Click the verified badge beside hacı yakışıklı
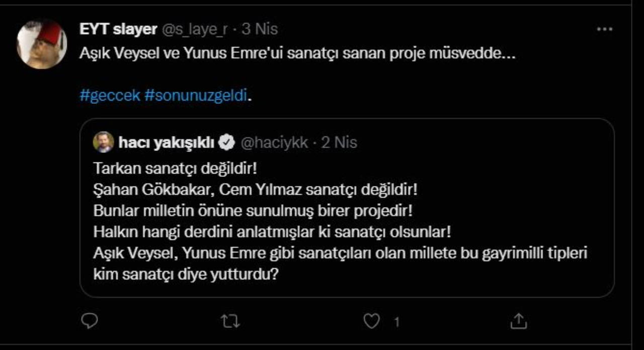Screen dimensions: 644x350 point(228,143)
